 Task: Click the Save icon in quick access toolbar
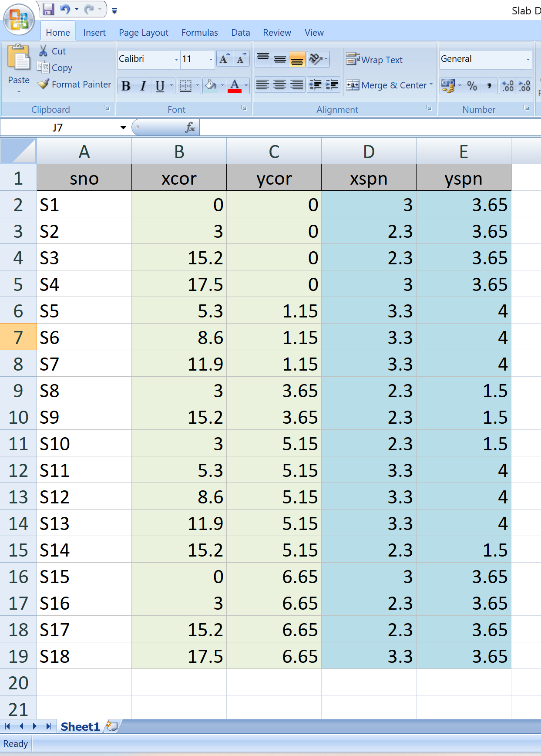tap(48, 9)
